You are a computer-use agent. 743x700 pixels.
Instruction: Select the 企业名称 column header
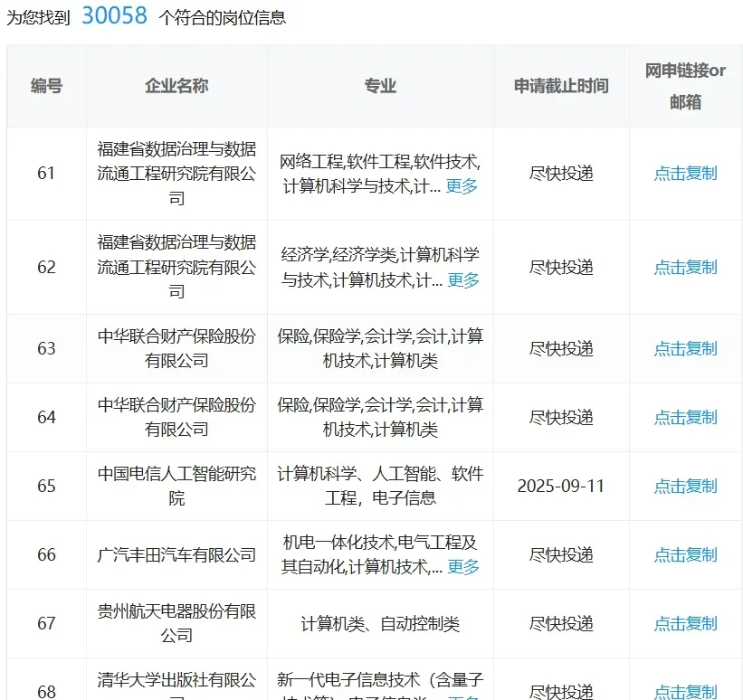pos(176,86)
